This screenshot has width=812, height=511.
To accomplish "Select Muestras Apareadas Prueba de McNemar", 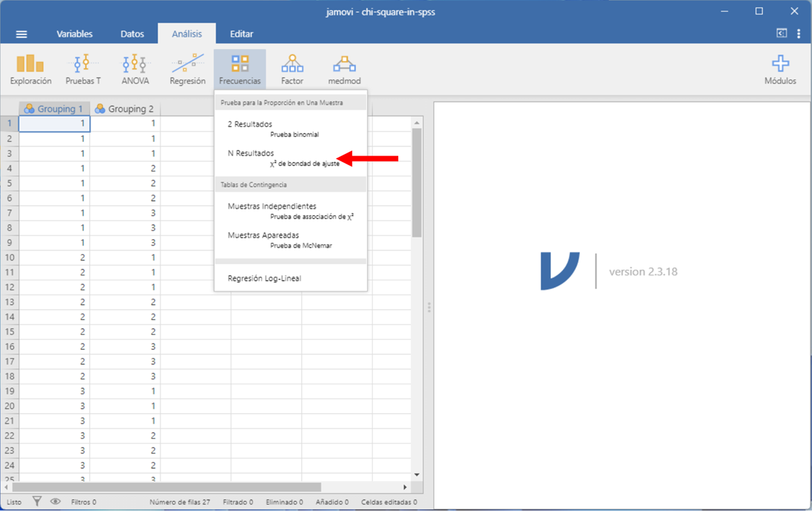I will point(280,239).
